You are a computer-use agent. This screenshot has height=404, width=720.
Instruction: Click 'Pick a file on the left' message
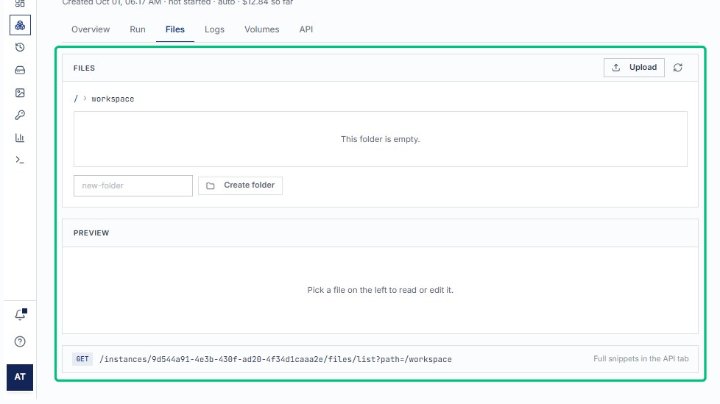click(380, 290)
